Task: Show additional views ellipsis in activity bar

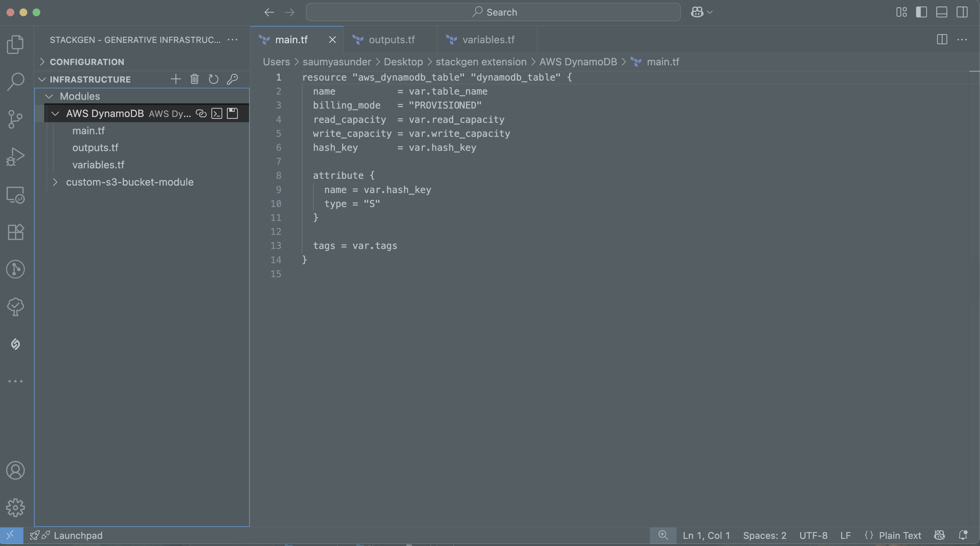Action: pyautogui.click(x=15, y=381)
